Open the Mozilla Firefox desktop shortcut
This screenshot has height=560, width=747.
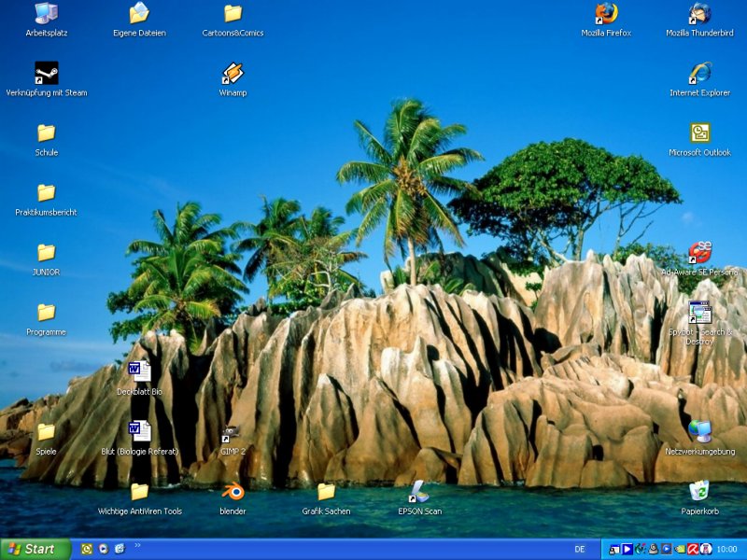[606, 14]
